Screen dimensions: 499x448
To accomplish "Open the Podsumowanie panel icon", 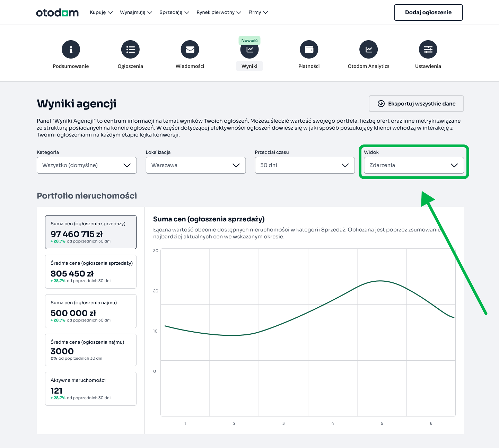I will pos(71,49).
